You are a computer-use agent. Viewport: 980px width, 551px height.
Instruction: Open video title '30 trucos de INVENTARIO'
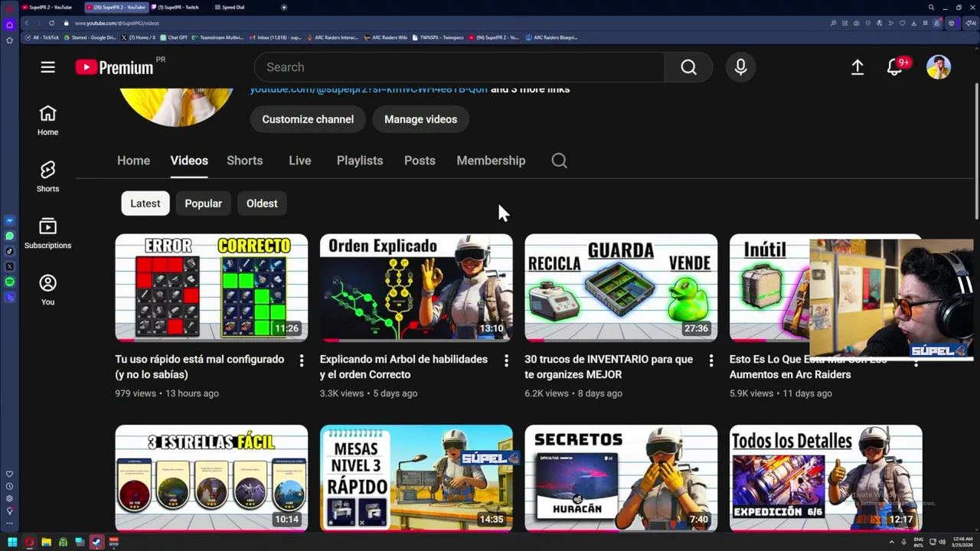(609, 367)
